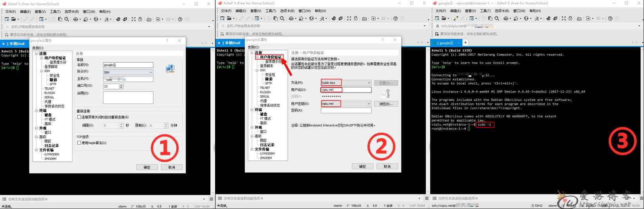
Task: Click the description text area in first dialog
Action: 128,98
